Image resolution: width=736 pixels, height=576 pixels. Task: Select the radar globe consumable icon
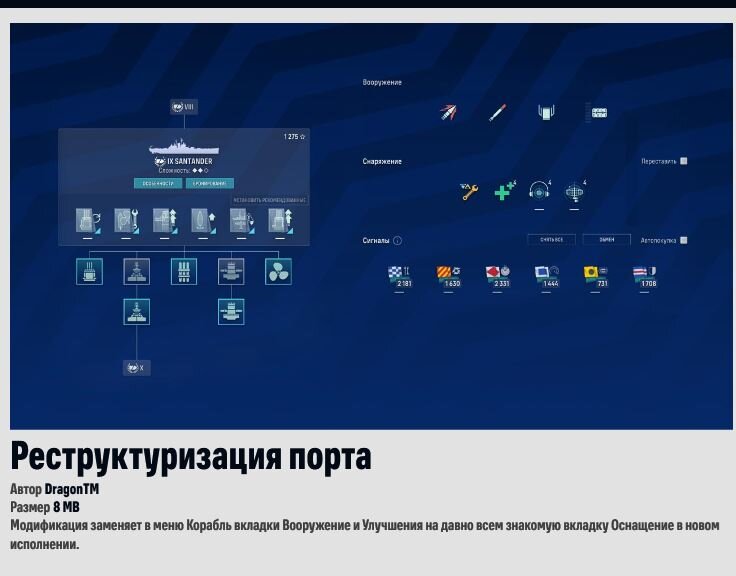pyautogui.click(x=574, y=191)
